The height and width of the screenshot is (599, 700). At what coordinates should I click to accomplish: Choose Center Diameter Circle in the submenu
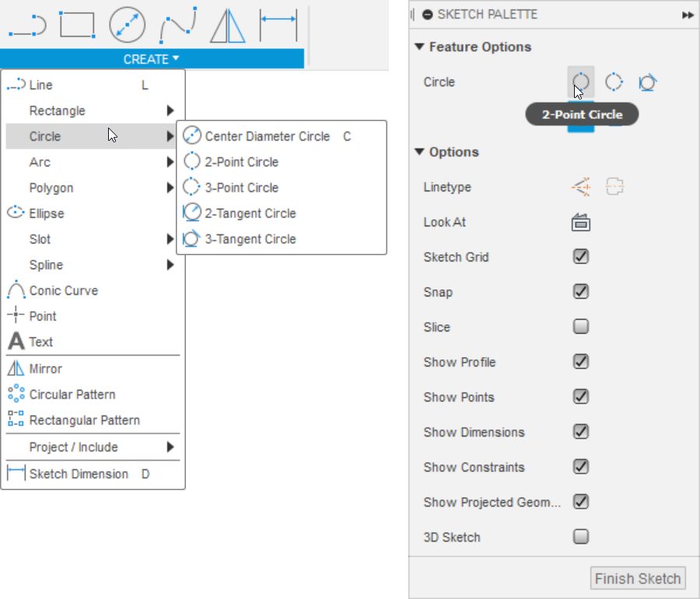coord(282,136)
